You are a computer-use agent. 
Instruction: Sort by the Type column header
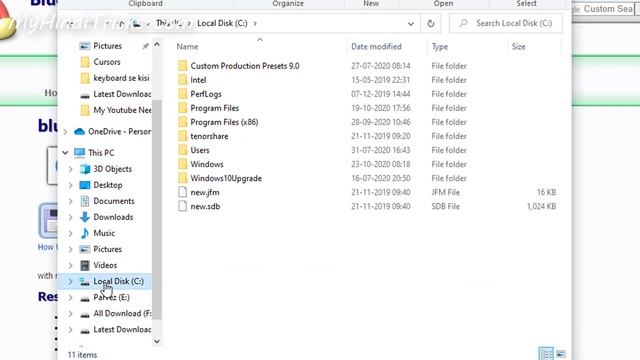pyautogui.click(x=440, y=47)
